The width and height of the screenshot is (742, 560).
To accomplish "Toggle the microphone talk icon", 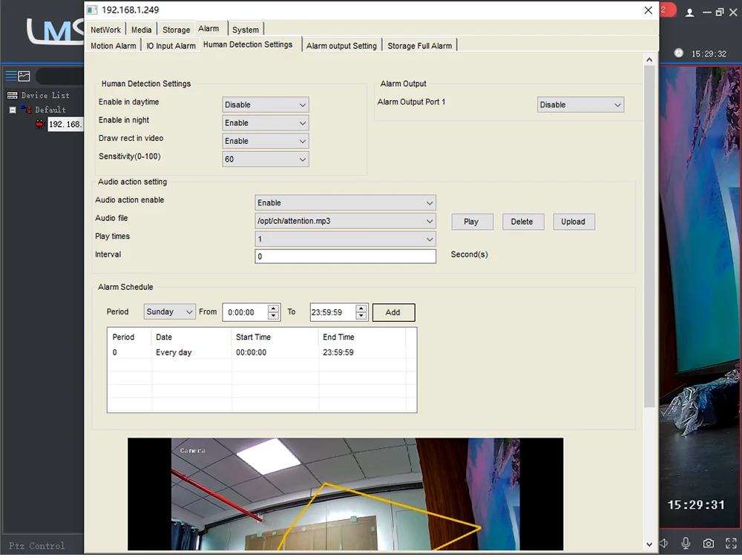I will [x=686, y=543].
